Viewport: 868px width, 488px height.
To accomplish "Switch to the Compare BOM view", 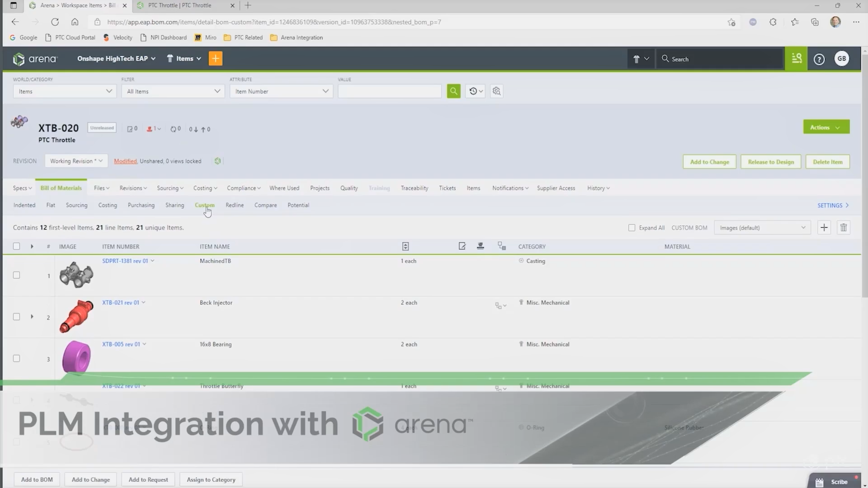I will (265, 205).
